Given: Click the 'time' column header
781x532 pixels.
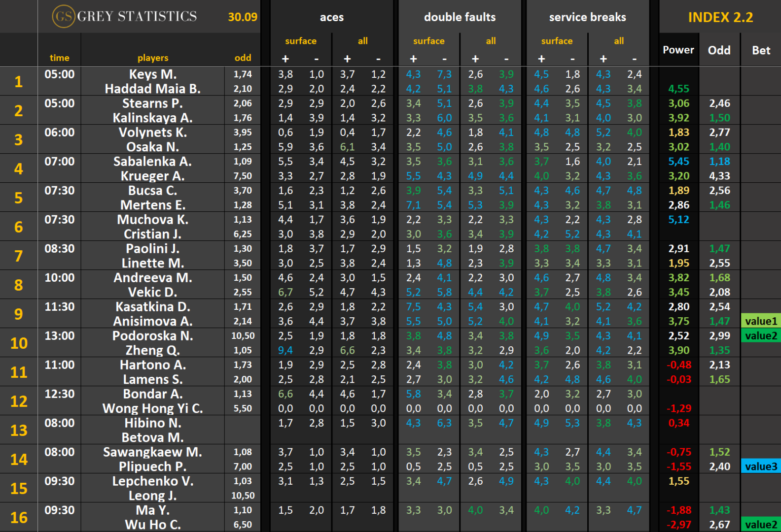Looking at the screenshot, I should pyautogui.click(x=59, y=58).
